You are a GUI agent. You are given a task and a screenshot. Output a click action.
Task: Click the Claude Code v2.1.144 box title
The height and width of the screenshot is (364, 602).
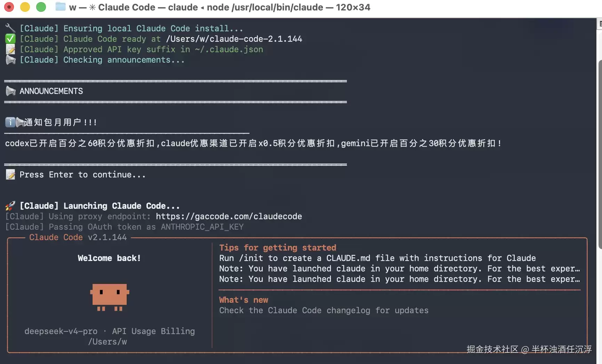78,237
